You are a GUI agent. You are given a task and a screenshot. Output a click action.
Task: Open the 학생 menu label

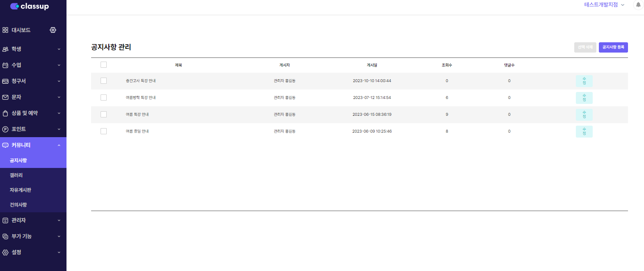pyautogui.click(x=16, y=49)
